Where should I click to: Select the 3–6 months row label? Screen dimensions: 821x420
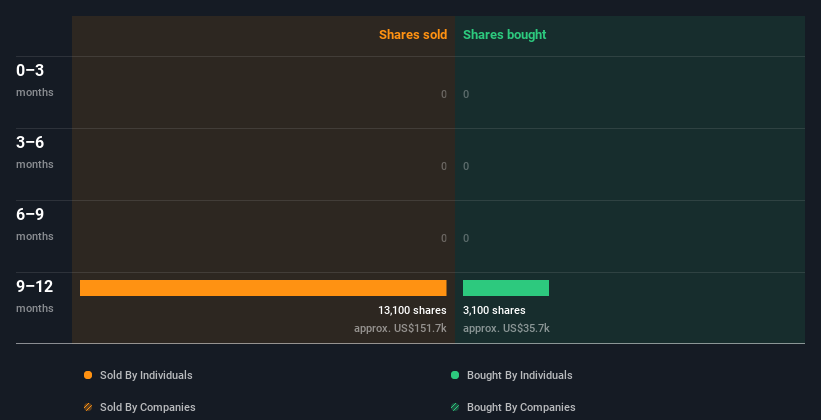pos(35,152)
